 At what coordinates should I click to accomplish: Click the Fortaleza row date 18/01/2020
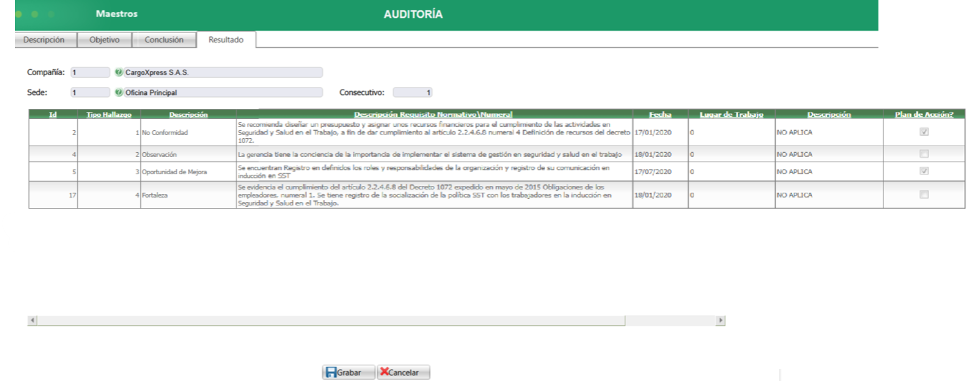pyautogui.click(x=652, y=195)
